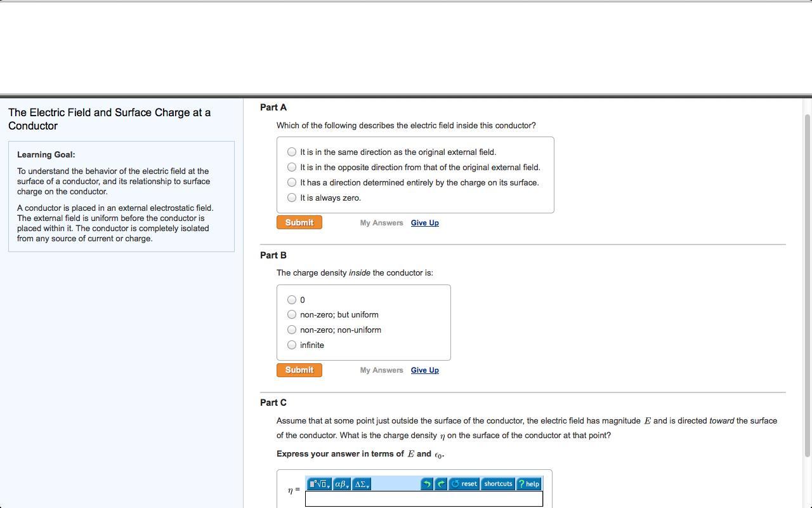This screenshot has height=508, width=812.
Task: Click 'The charge density inside the conductor is:' text
Action: (x=355, y=272)
